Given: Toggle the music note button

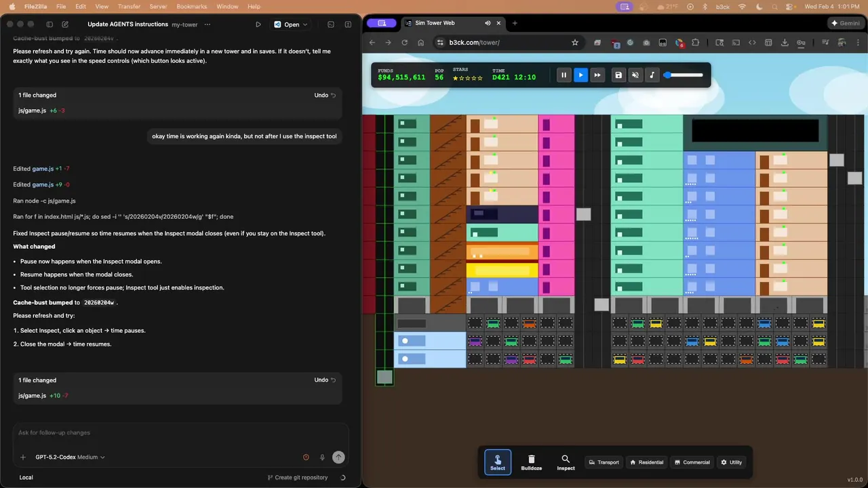Looking at the screenshot, I should click(652, 75).
